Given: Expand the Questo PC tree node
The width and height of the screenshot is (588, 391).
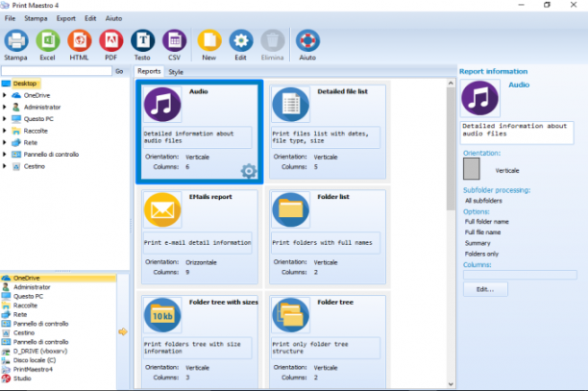Looking at the screenshot, I should tap(5, 119).
